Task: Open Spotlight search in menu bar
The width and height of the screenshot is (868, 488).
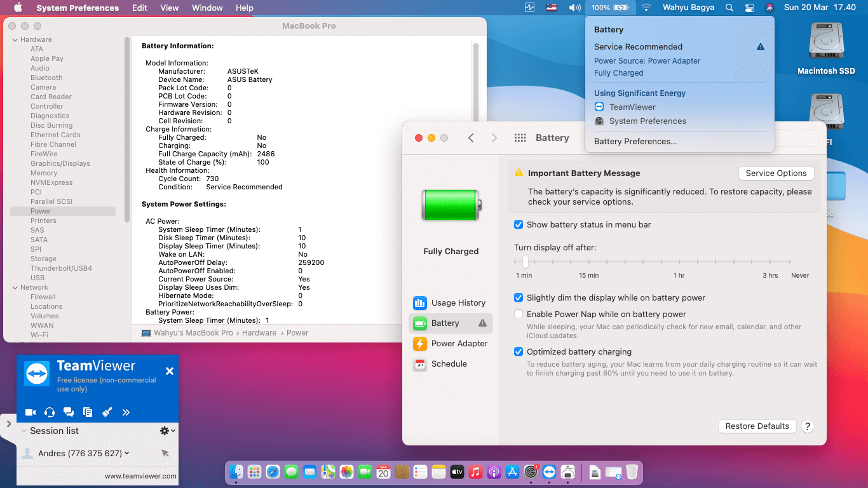Action: point(729,8)
